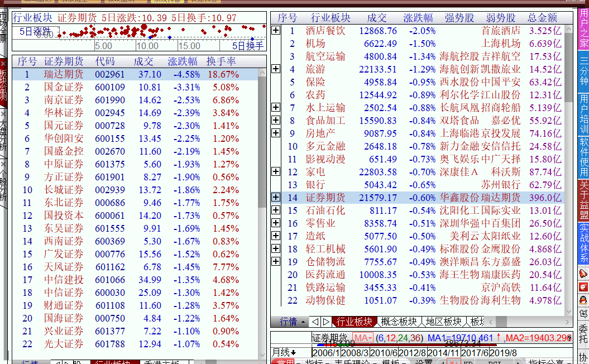Change the 月线 period selector
The width and height of the screenshot is (589, 364).
click(x=284, y=353)
